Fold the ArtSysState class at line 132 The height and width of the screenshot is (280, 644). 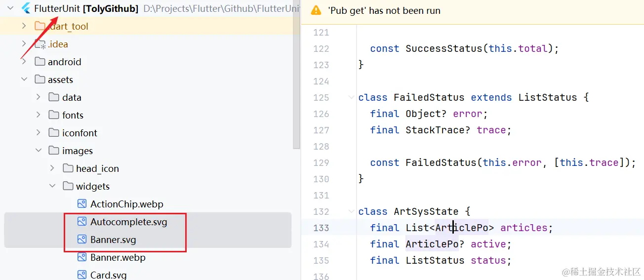(x=351, y=211)
